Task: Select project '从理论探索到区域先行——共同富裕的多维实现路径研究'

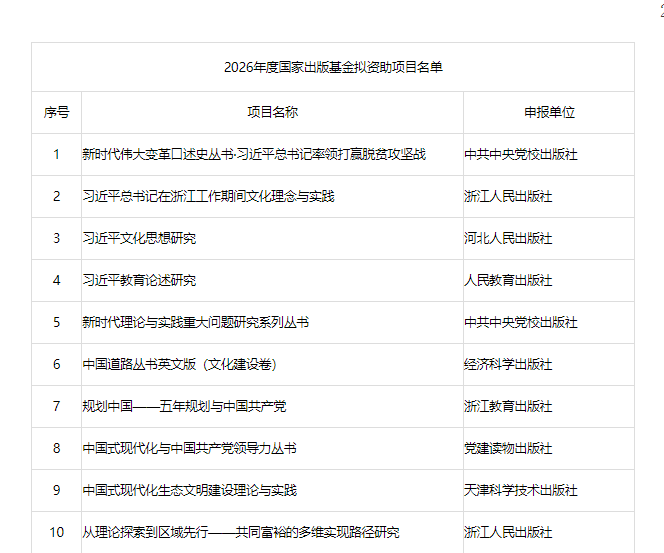Action: (x=241, y=532)
